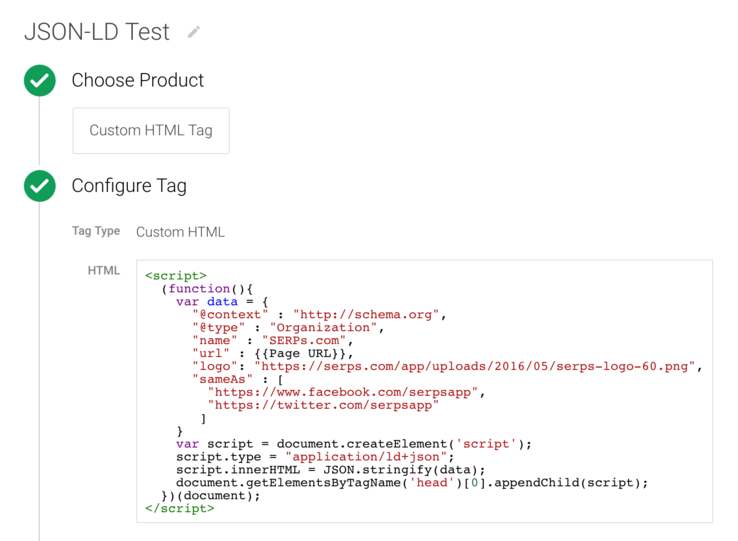Image resolution: width=738 pixels, height=541 pixels.
Task: Place cursor on the opening script tag
Action: [176, 275]
